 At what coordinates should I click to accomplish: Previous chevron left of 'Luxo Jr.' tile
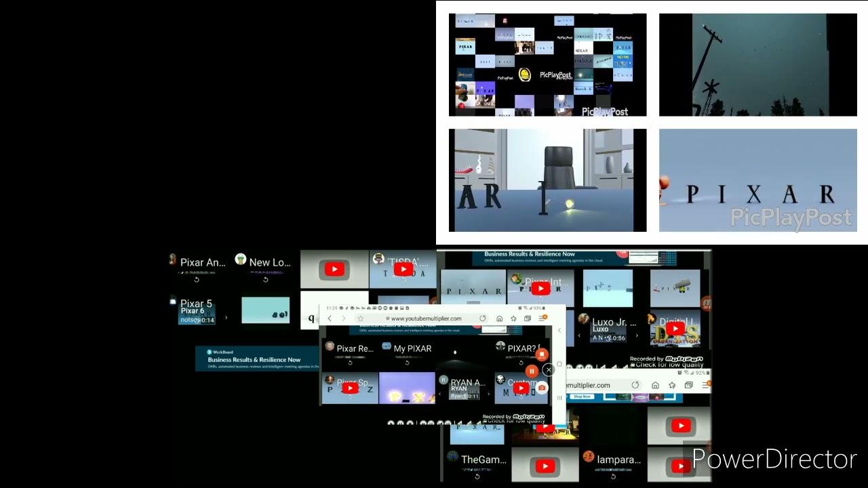tap(579, 335)
